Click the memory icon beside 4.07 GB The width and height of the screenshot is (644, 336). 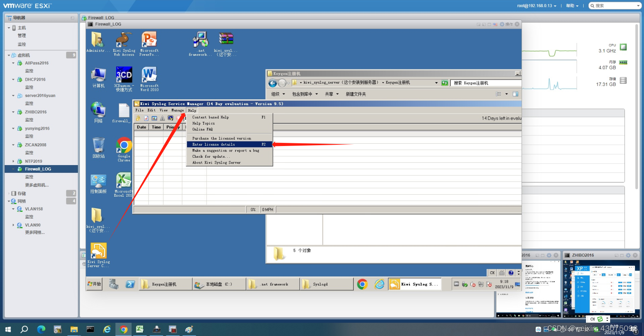point(623,63)
